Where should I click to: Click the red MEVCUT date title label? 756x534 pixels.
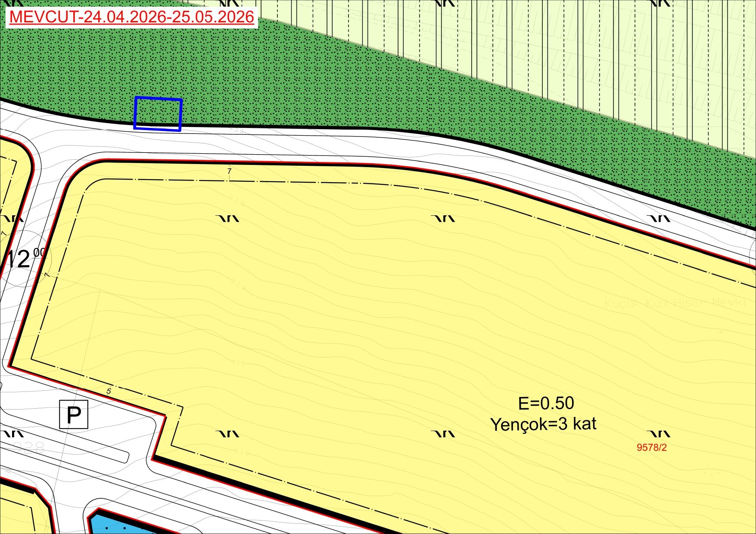131,17
